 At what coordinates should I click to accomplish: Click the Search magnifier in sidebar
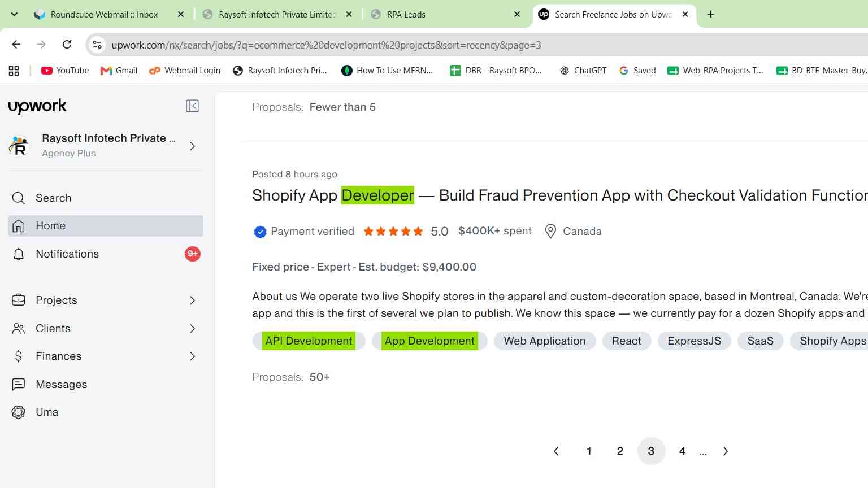click(x=19, y=198)
